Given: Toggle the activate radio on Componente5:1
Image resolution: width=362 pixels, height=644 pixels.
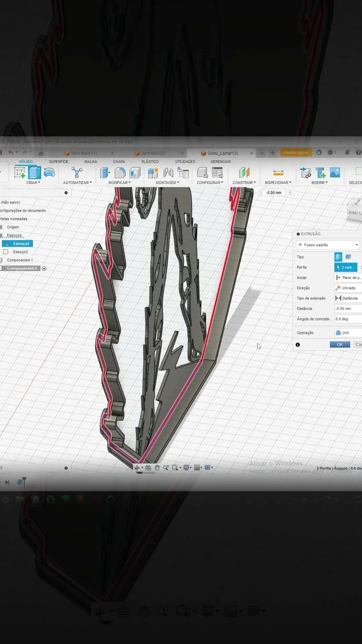Looking at the screenshot, I should click(44, 268).
